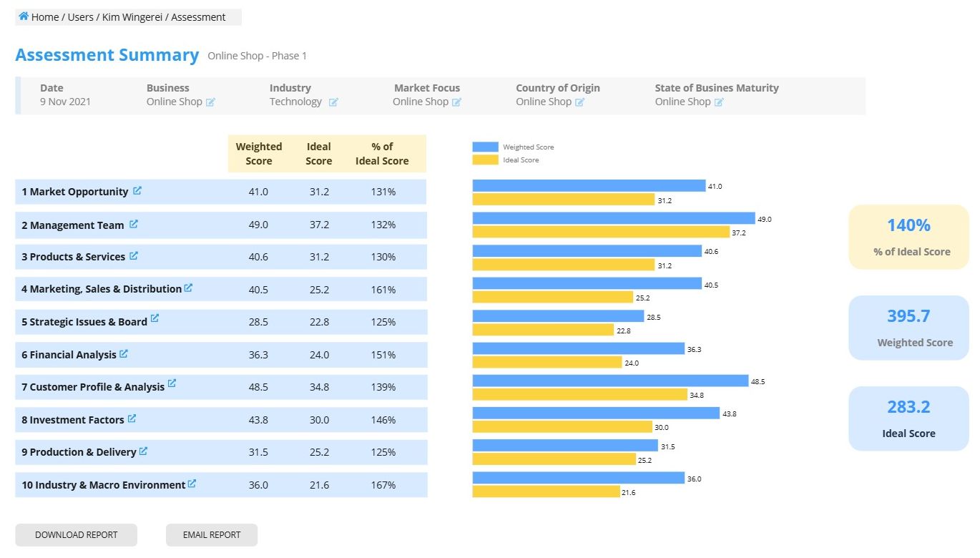Open Industry & Macro Environment link icon
Screen dimensions: 980x558
point(192,484)
